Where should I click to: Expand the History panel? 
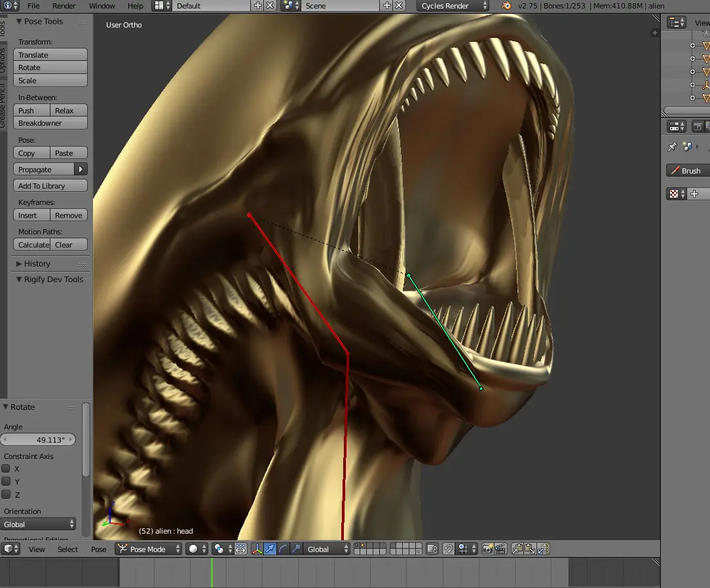pyautogui.click(x=19, y=263)
